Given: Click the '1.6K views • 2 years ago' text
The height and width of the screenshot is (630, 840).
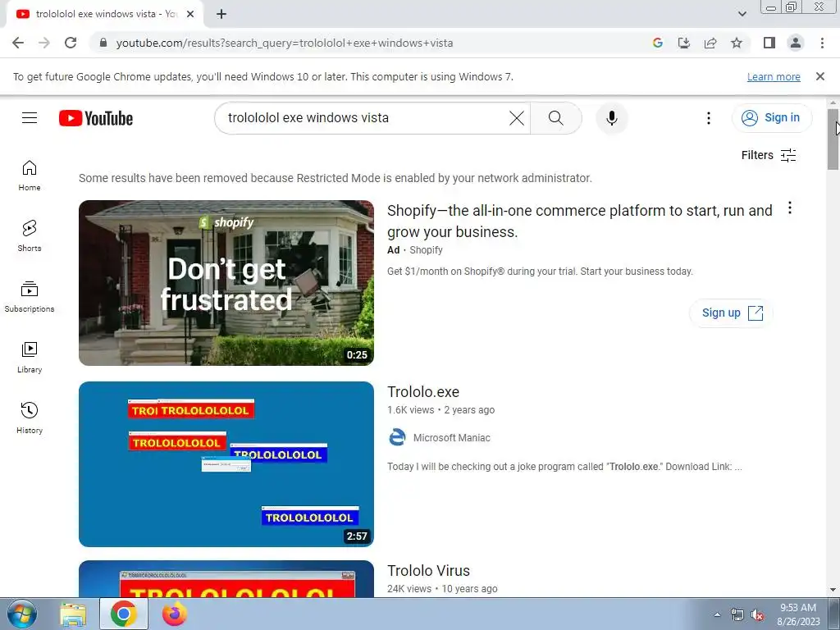Looking at the screenshot, I should pyautogui.click(x=441, y=410).
